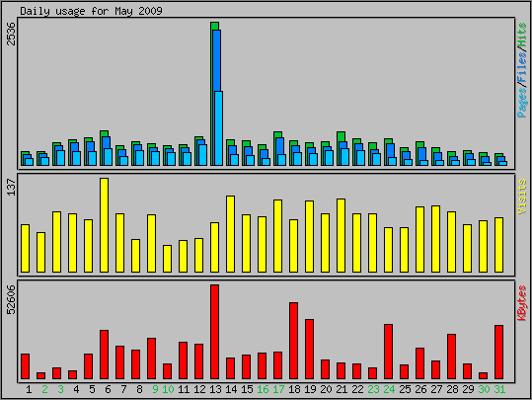Click the red KBytes bar for day 13
The image size is (532, 400).
pyautogui.click(x=214, y=332)
